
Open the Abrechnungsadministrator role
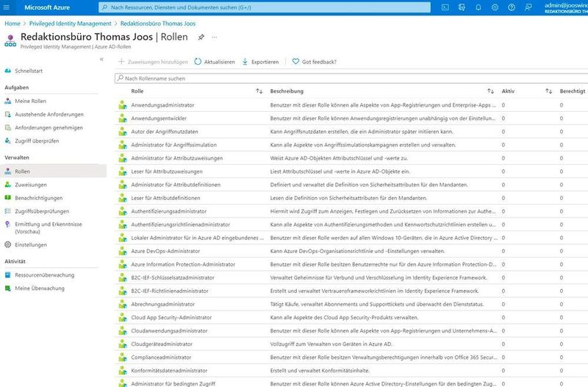point(163,305)
